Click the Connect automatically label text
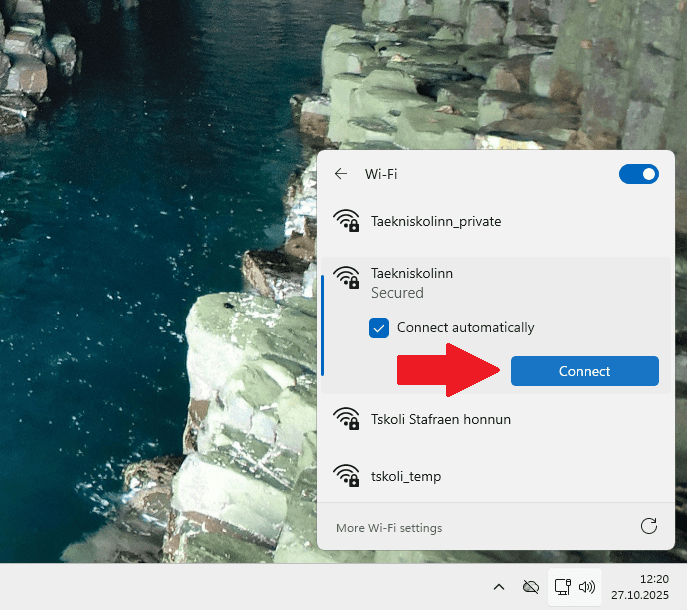This screenshot has height=610, width=687. pos(465,328)
